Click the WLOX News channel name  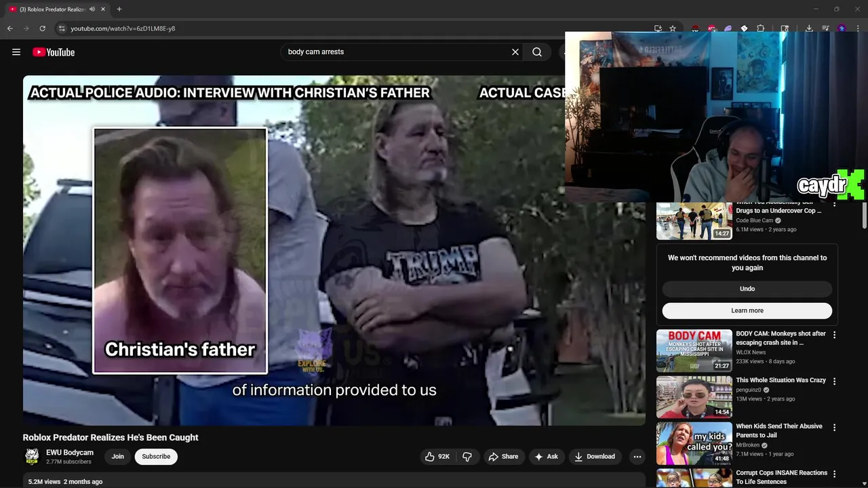[751, 352]
